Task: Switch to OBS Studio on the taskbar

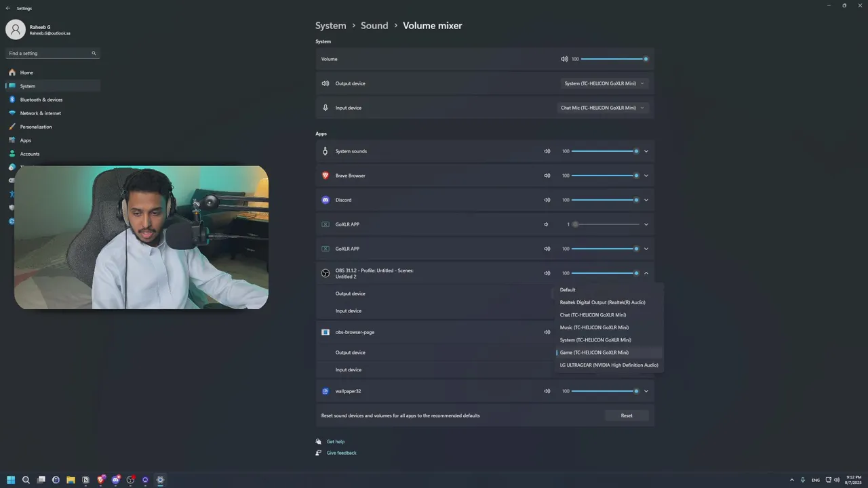Action: [130, 480]
